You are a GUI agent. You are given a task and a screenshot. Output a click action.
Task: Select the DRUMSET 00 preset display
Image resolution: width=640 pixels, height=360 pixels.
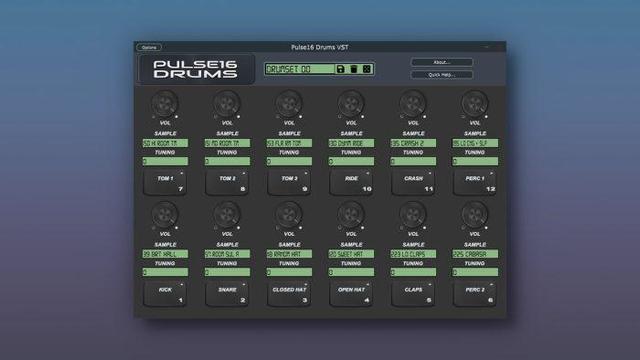(300, 69)
